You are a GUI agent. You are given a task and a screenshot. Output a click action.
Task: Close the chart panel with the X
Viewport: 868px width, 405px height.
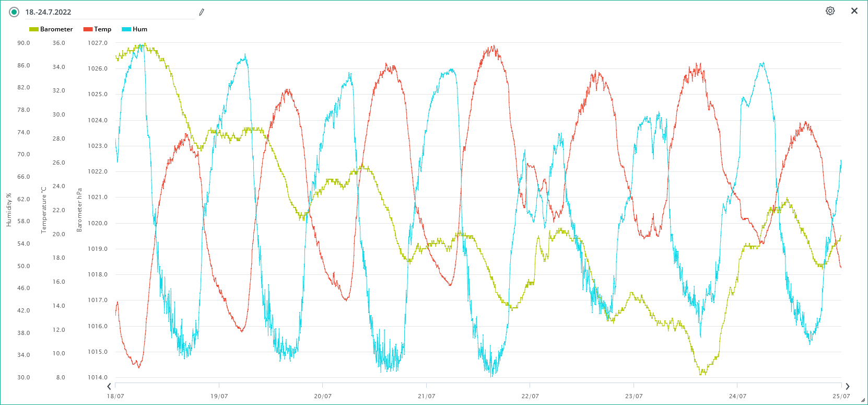point(854,11)
